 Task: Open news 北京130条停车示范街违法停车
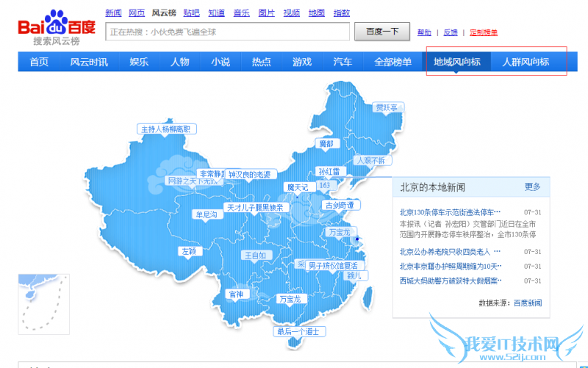(450, 212)
